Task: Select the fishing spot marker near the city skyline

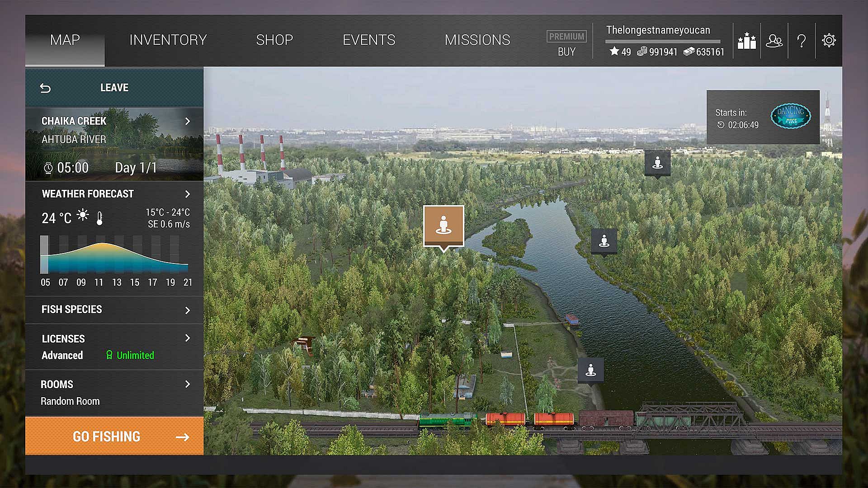Action: 657,163
